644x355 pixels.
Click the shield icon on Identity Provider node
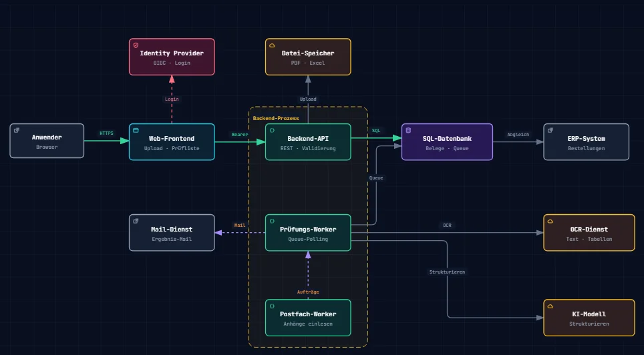pos(136,45)
